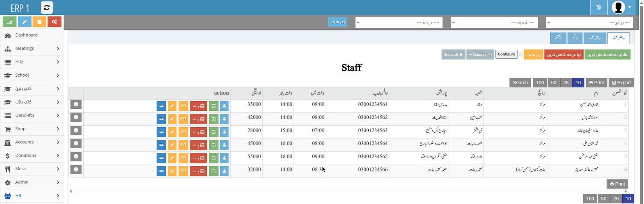Expand the Admin sidebar menu
This screenshot has width=644, height=204.
pyautogui.click(x=32, y=182)
